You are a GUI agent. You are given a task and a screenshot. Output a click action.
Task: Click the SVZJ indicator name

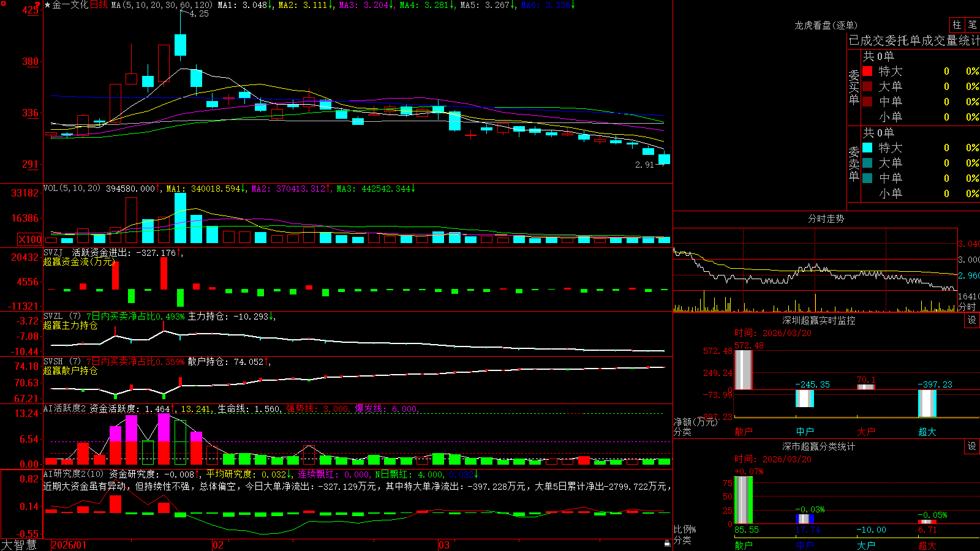point(53,252)
